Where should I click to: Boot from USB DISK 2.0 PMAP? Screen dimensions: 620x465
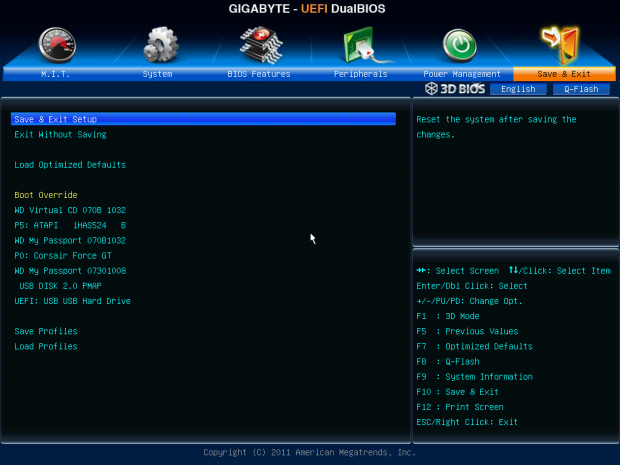click(60, 286)
